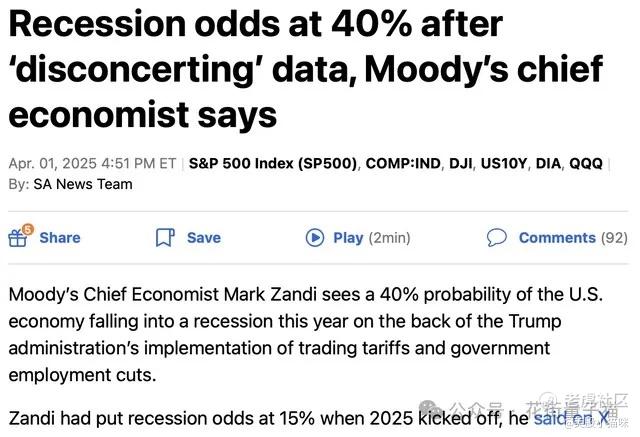Open the COMP:IND ticker link
Image resolution: width=640 pixels, height=437 pixels.
[x=403, y=164]
